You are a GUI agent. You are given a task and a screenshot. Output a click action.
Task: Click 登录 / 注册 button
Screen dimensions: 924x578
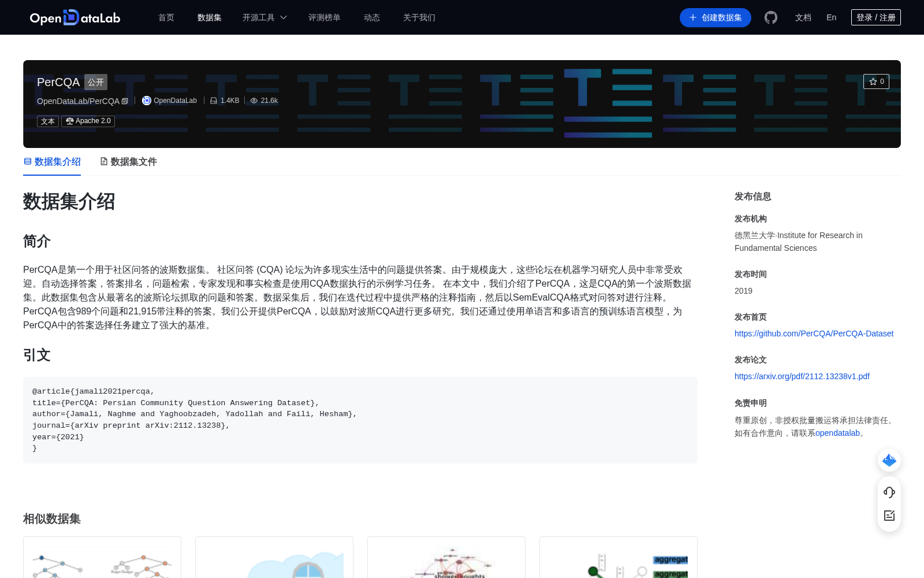(x=876, y=17)
